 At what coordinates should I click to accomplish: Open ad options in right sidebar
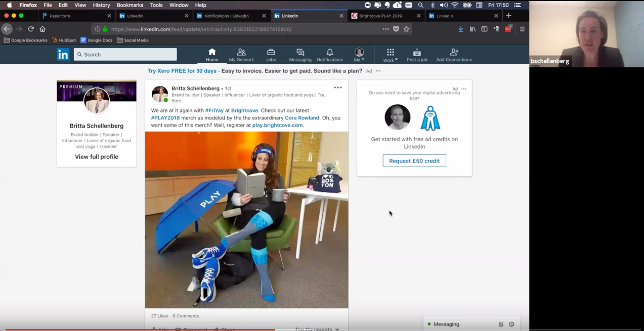pyautogui.click(x=464, y=89)
